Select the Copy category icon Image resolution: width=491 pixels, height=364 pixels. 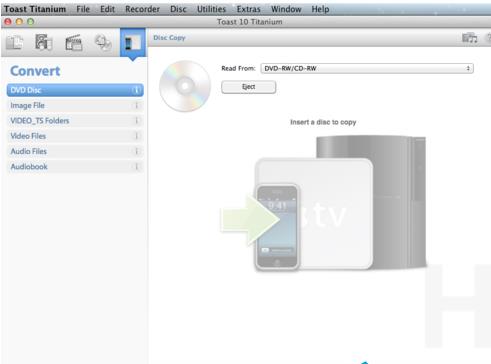pos(103,43)
